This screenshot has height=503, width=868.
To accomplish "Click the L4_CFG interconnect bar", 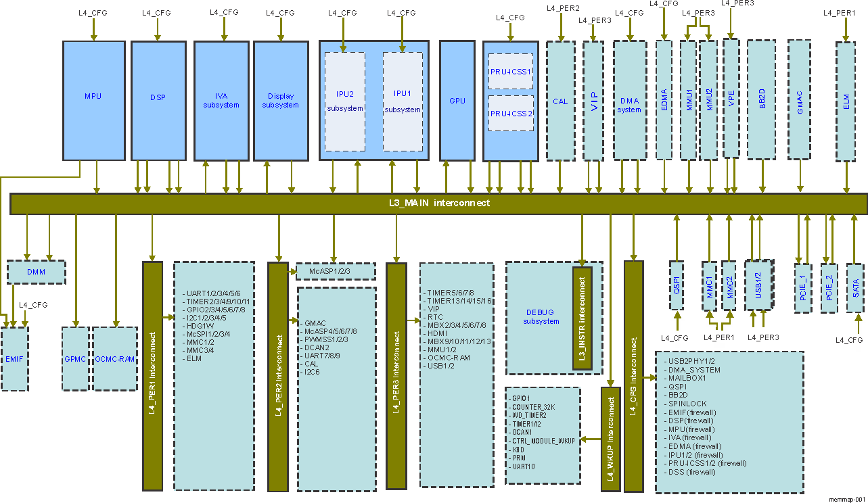I will [633, 376].
